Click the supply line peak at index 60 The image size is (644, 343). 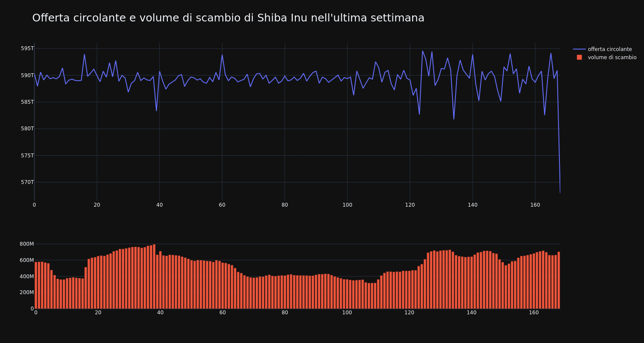222,55
